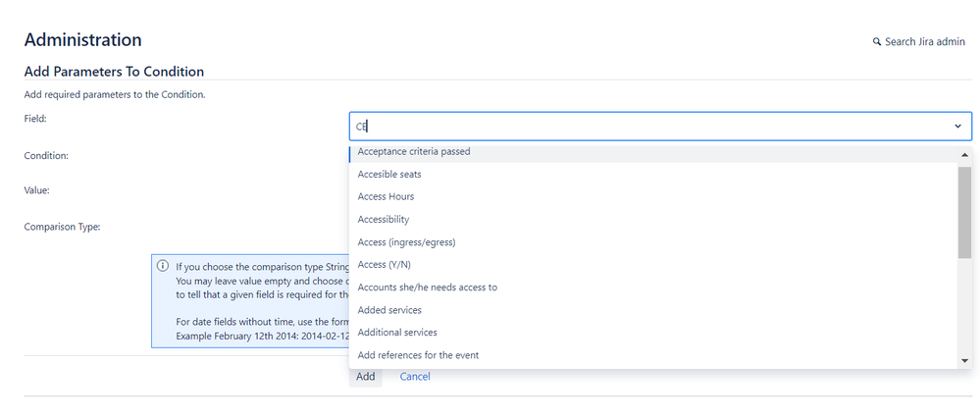Pick 'Accessibility' in the dropdown list
Image resolution: width=980 pixels, height=418 pixels.
pyautogui.click(x=652, y=220)
